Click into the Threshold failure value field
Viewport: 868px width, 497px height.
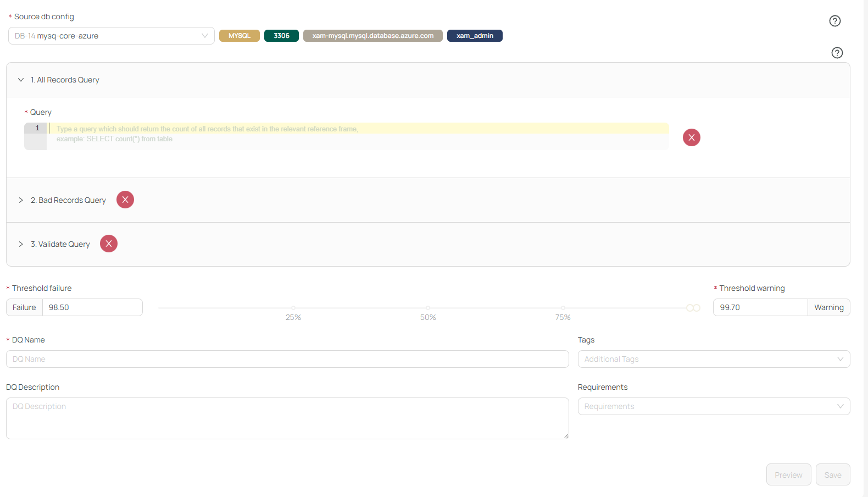pyautogui.click(x=92, y=307)
